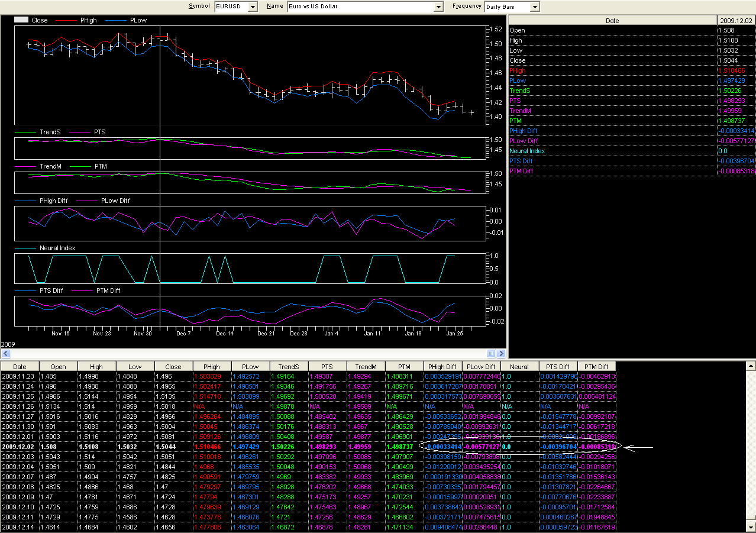Screen dimensions: 756x533
Task: Click the red PHigh legend line
Action: coord(66,20)
